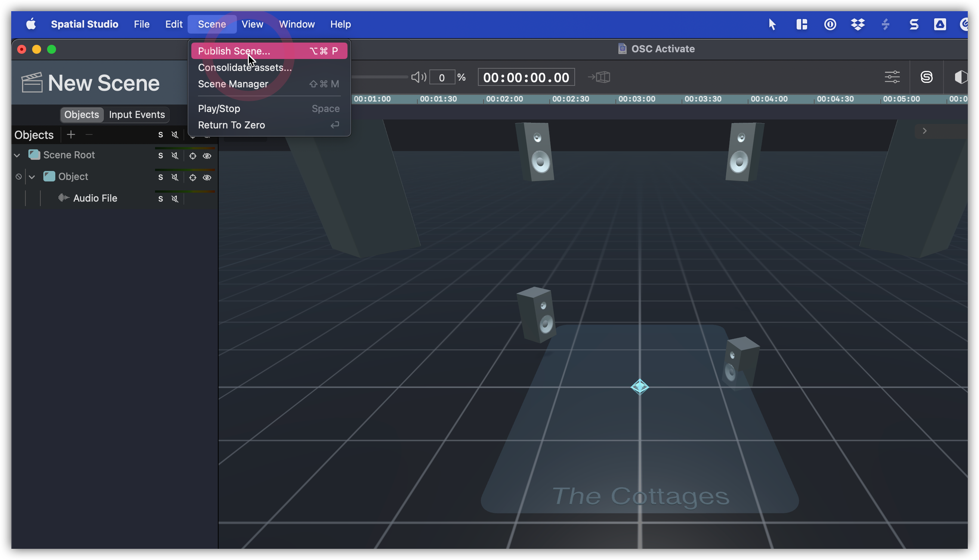Image resolution: width=979 pixels, height=560 pixels.
Task: Open the View menu
Action: (x=252, y=24)
